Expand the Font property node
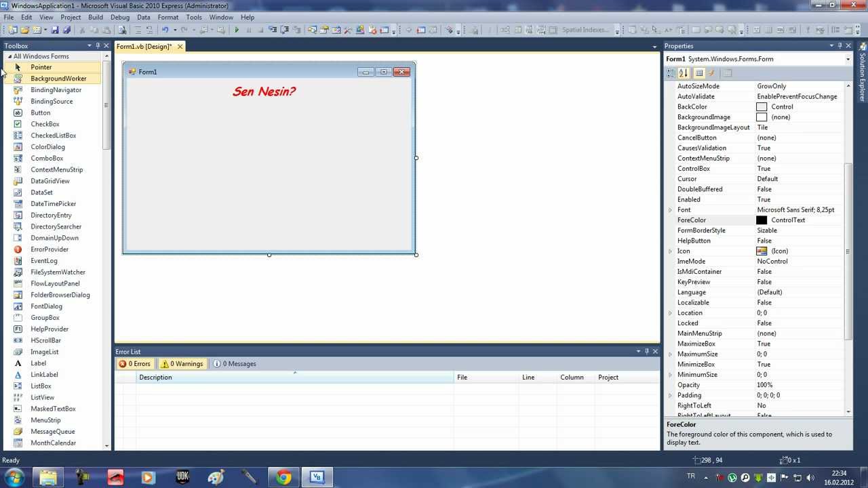Image resolution: width=868 pixels, height=488 pixels. tap(671, 210)
